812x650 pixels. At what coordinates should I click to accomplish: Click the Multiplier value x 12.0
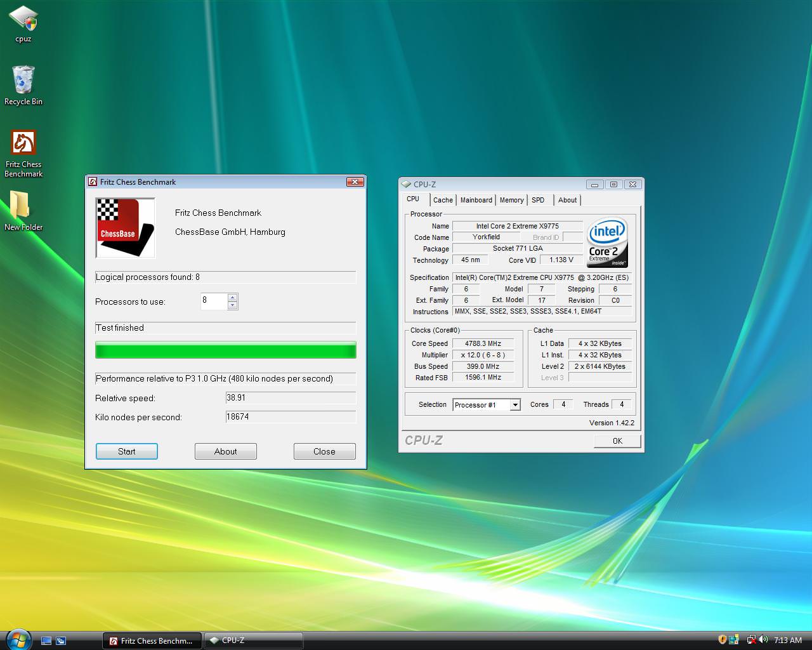pyautogui.click(x=483, y=355)
